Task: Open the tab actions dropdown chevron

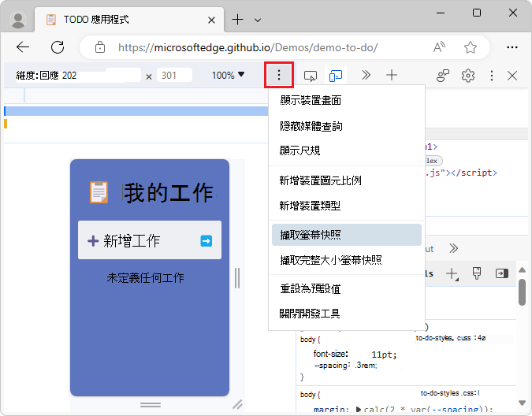Action: (258, 20)
